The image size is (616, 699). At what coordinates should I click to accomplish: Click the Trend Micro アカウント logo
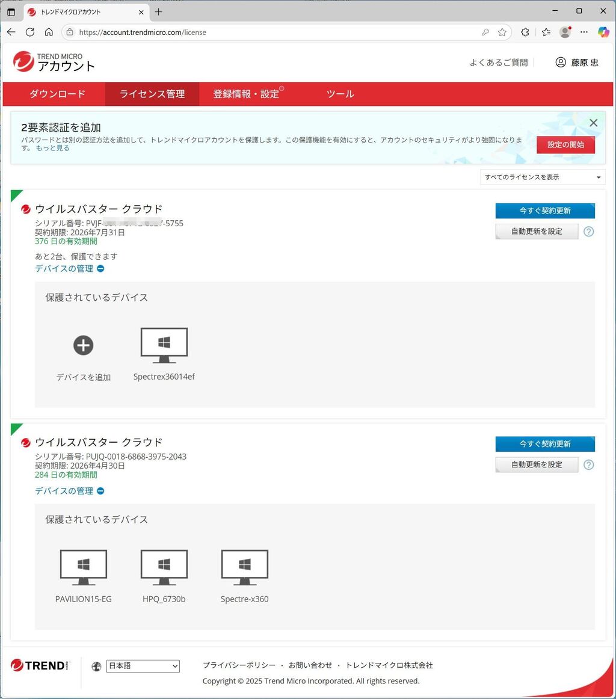tap(54, 61)
